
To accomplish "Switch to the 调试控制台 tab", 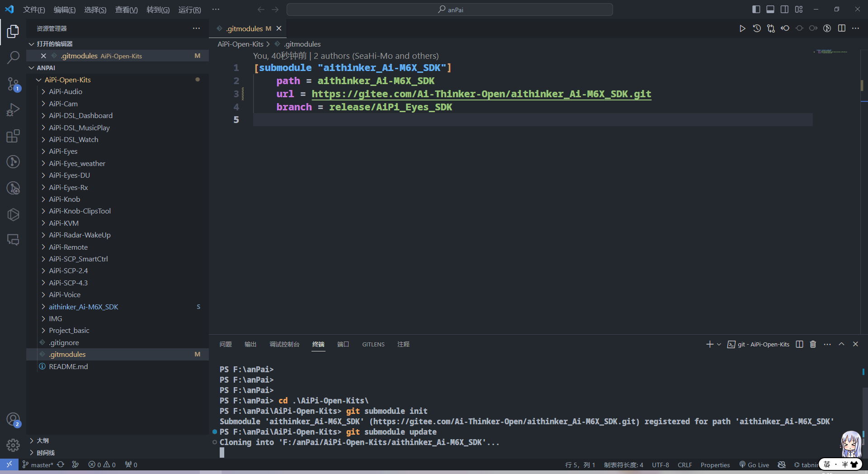I will click(284, 344).
